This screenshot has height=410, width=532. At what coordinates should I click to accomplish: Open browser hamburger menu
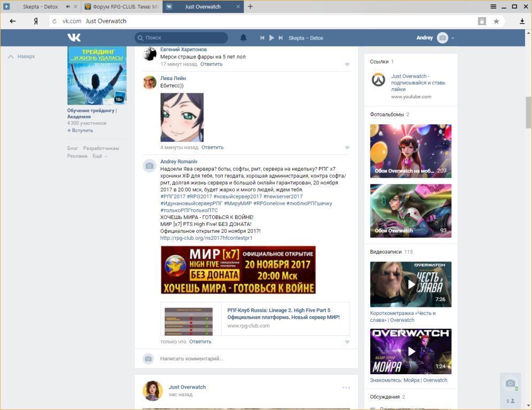coord(494,6)
